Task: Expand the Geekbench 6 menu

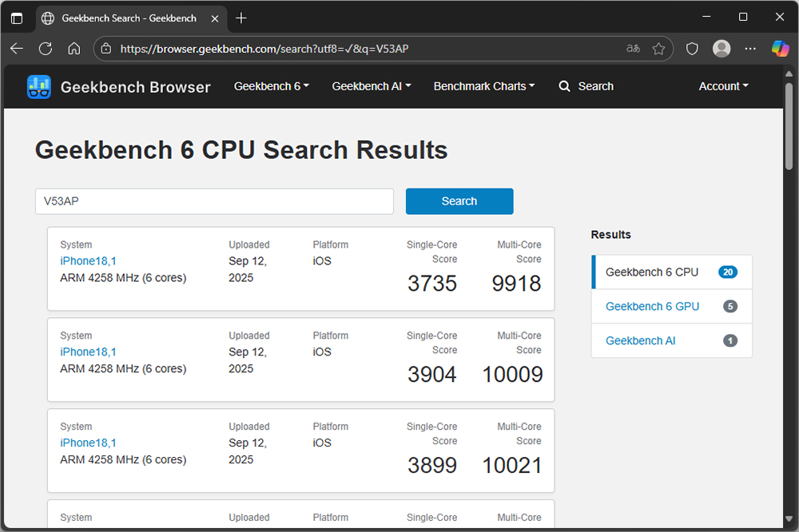Action: click(271, 86)
